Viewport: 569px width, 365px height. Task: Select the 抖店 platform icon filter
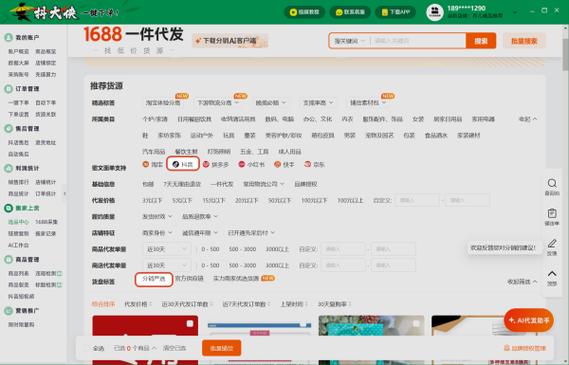176,164
